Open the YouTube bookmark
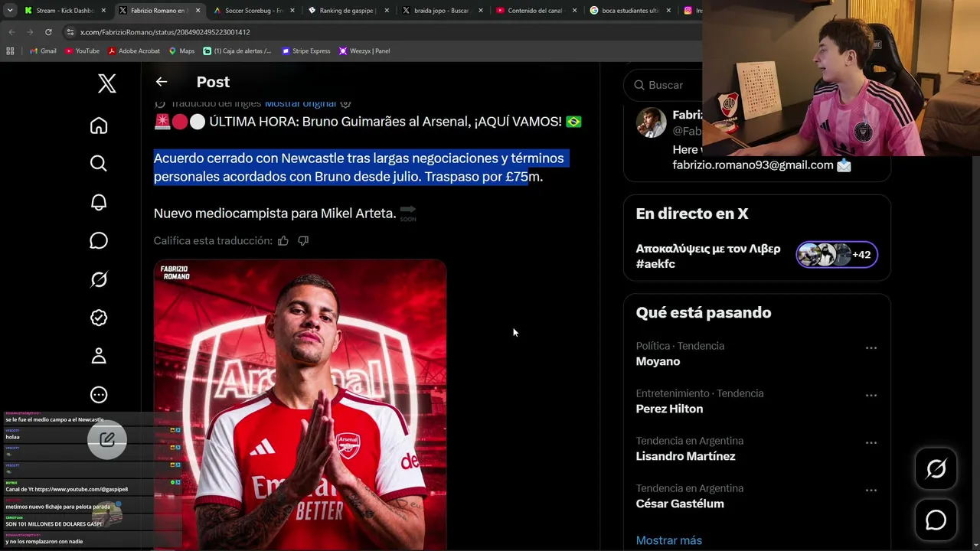 (x=82, y=51)
